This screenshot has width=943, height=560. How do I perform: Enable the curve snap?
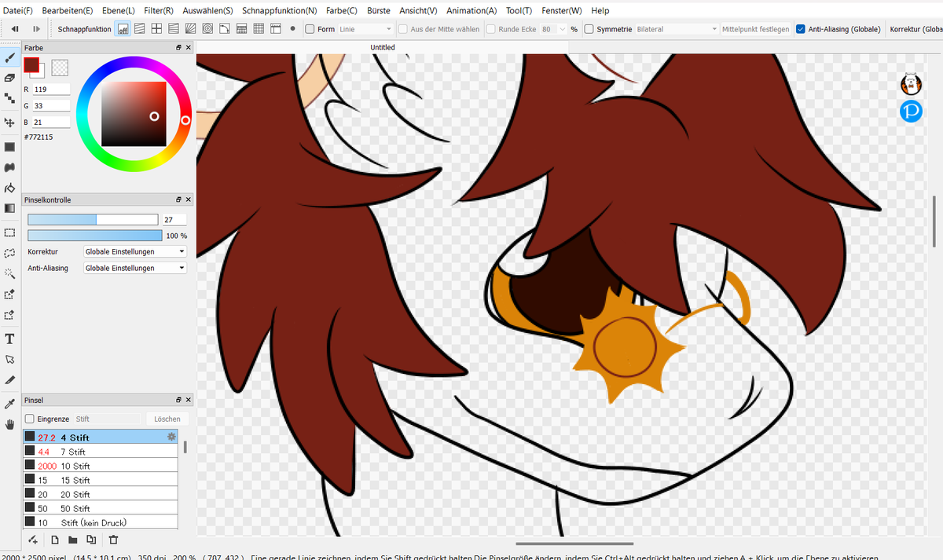tap(225, 29)
